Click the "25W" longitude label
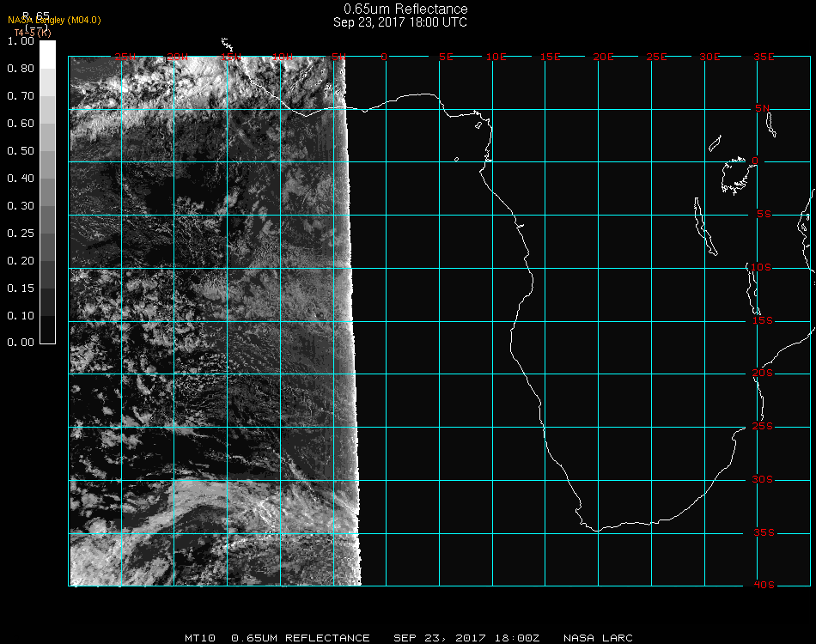This screenshot has height=644, width=816. tap(125, 57)
